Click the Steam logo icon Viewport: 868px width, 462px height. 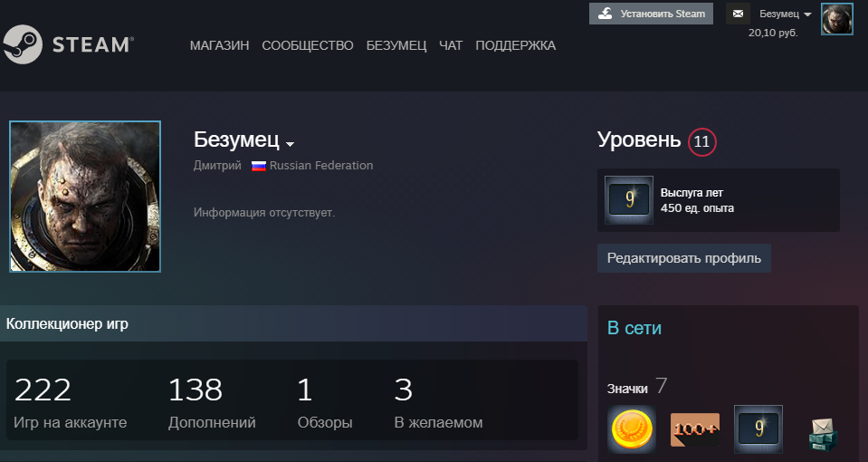coord(22,44)
